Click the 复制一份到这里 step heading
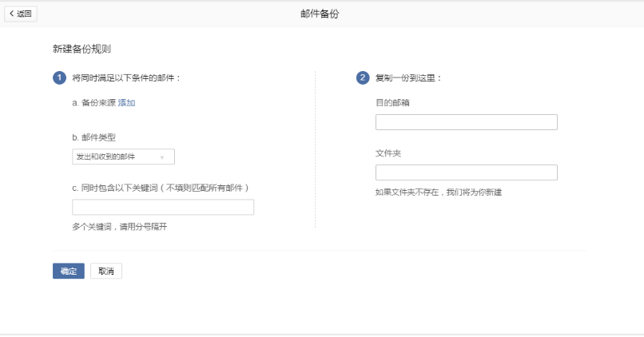Viewport: 644px width, 337px height. (x=408, y=77)
